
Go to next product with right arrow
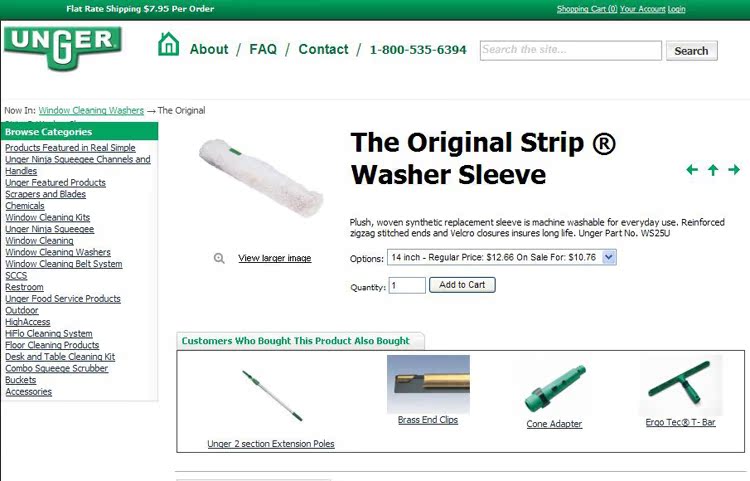click(734, 169)
